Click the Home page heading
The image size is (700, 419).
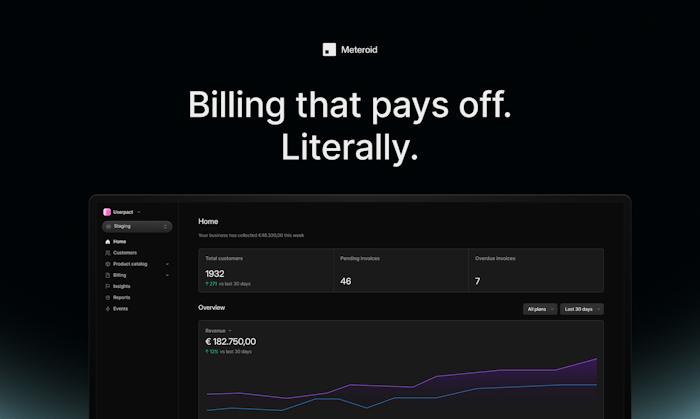click(x=208, y=221)
